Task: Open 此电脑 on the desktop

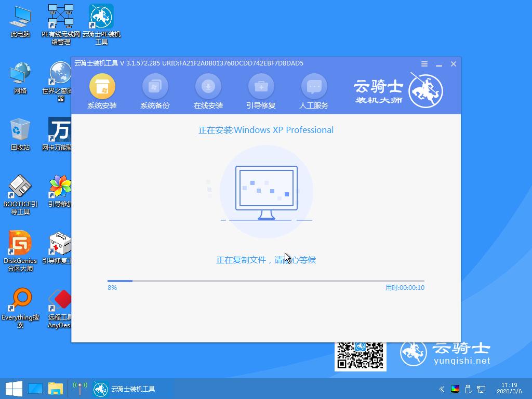Action: point(20,18)
